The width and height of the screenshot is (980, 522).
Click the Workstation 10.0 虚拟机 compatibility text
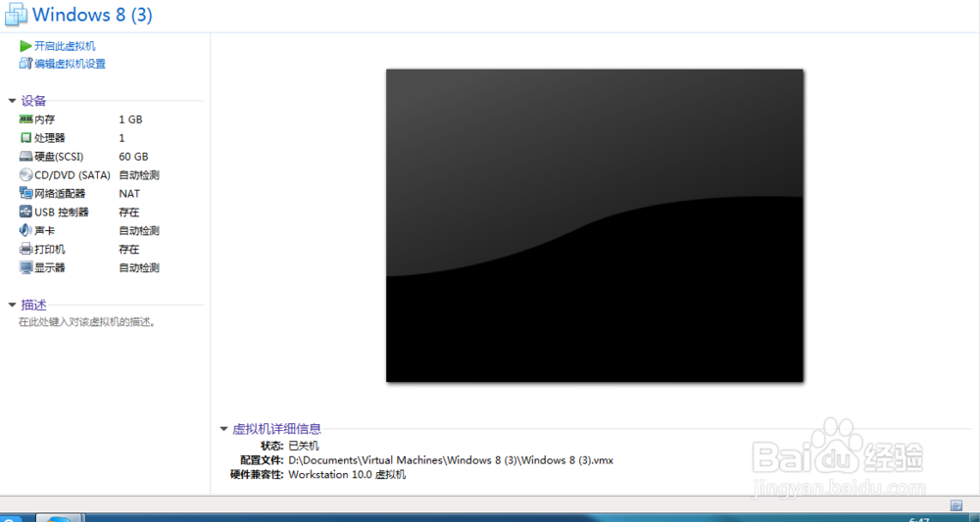tap(347, 475)
